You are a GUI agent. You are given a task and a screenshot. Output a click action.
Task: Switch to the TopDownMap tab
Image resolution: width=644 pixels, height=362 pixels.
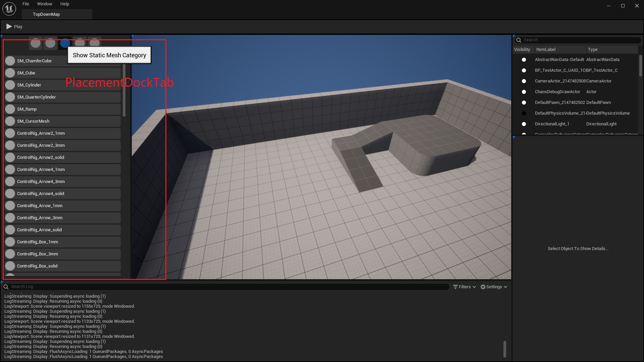coord(46,14)
